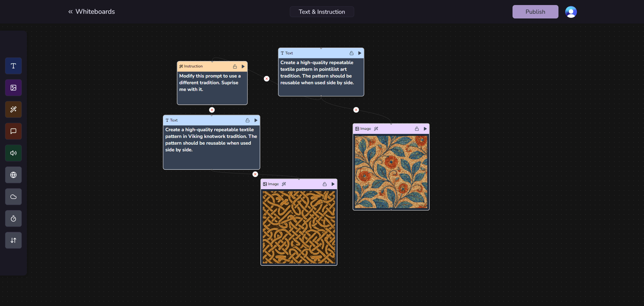
Task: Run the Instruction node with play arrow
Action: click(x=243, y=66)
